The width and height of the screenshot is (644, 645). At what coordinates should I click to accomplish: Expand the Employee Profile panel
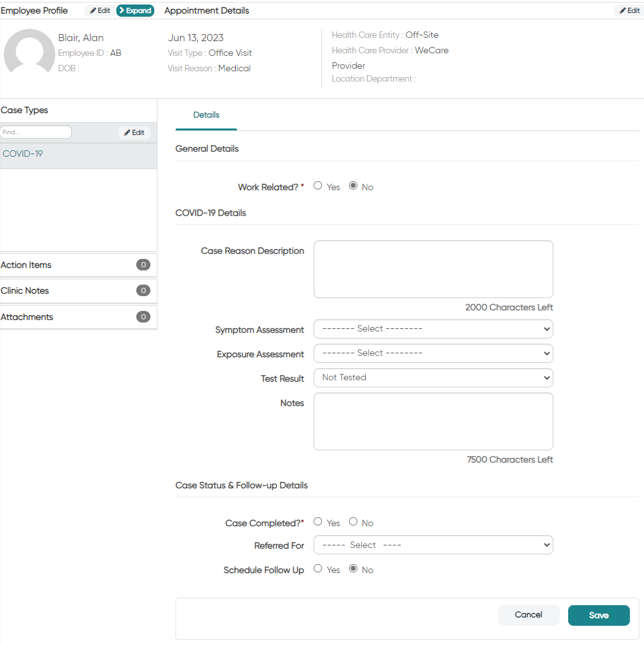click(x=135, y=11)
